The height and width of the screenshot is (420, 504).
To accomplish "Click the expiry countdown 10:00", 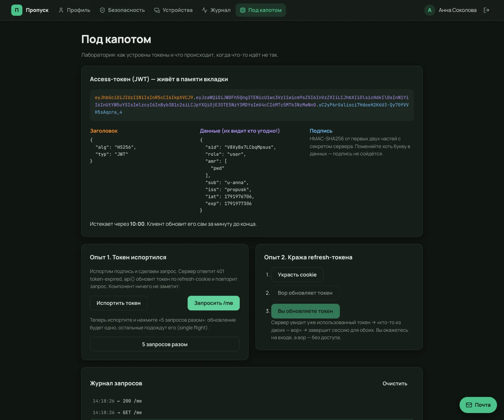I will 137,224.
